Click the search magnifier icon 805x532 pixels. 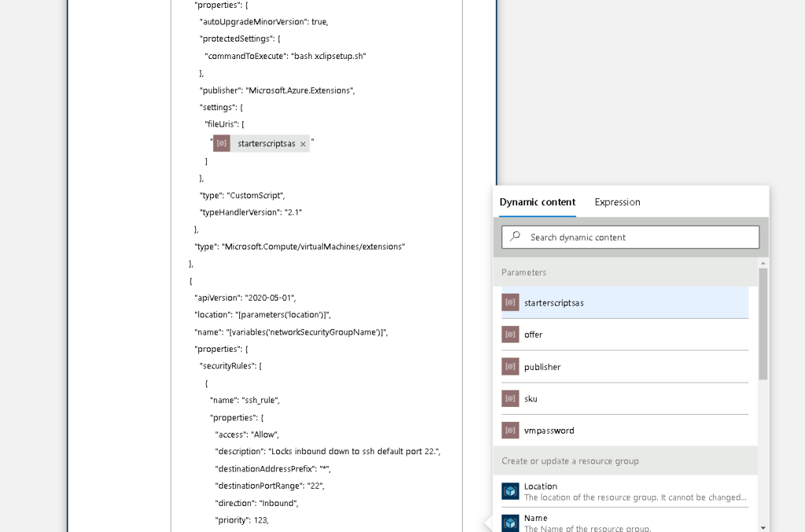click(515, 237)
